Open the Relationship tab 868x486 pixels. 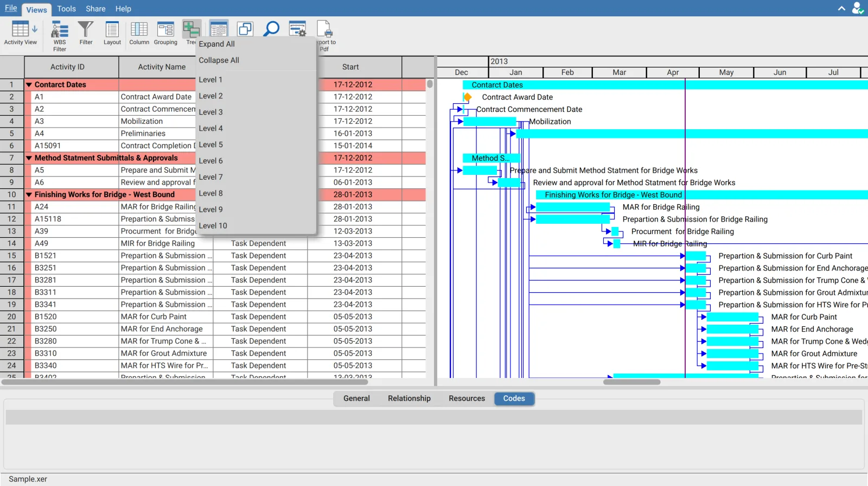[409, 399]
